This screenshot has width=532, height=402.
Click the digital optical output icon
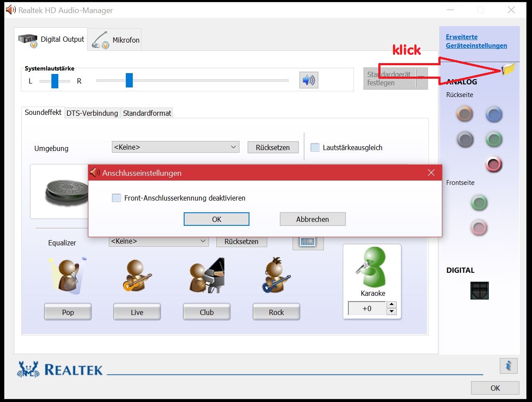[479, 290]
